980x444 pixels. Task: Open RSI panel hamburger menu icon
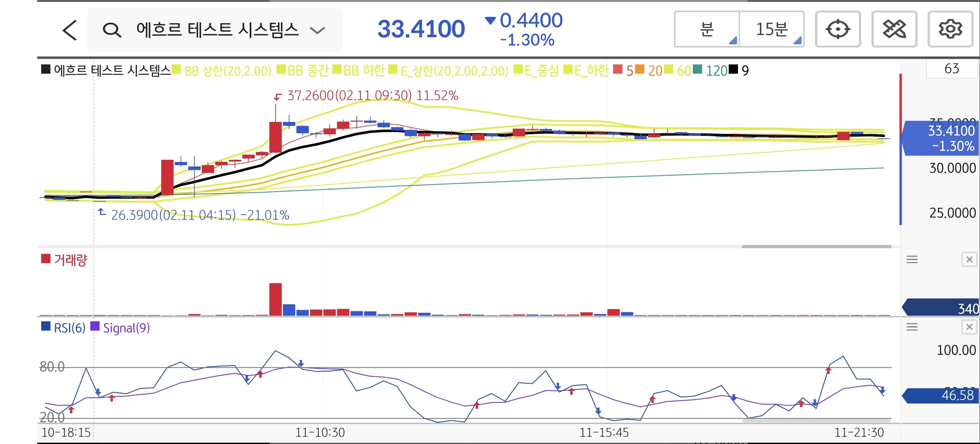[912, 327]
